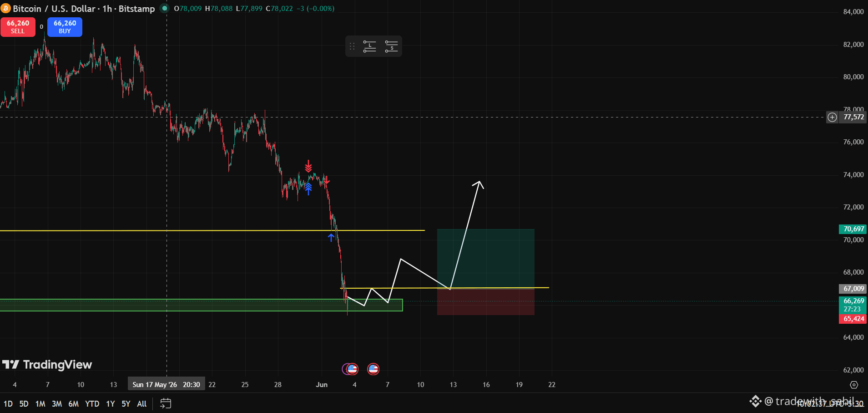Click the green market status dot
Viewport: 868px width, 413px height.
[x=165, y=8]
